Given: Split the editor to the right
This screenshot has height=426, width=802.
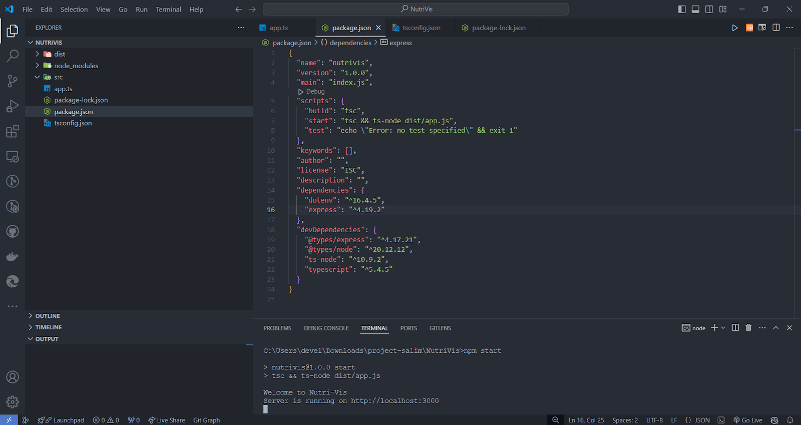Looking at the screenshot, I should click(x=776, y=28).
